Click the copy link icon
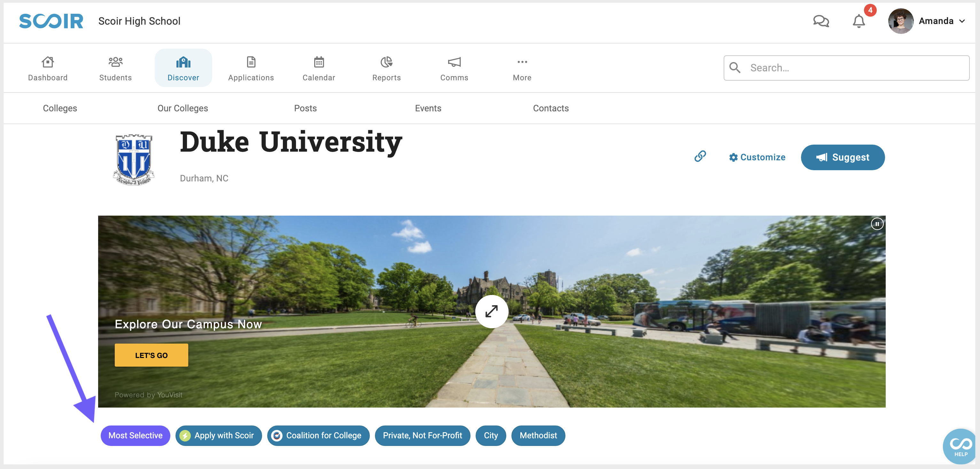The image size is (980, 469). coord(701,156)
